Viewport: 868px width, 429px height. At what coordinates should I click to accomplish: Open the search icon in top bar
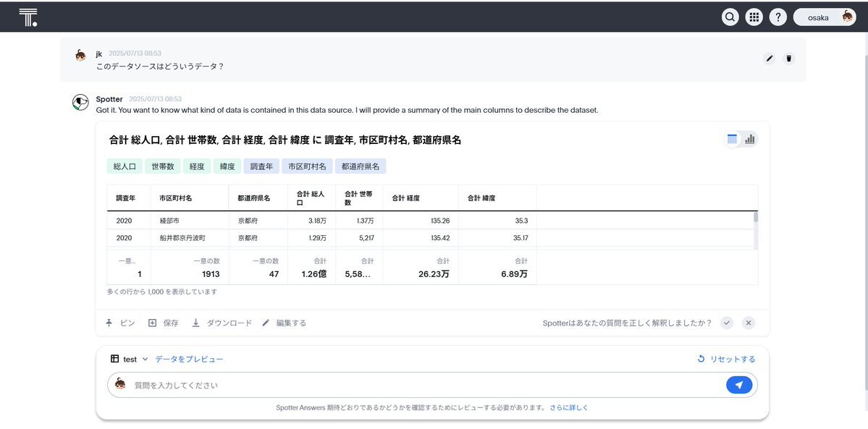tap(730, 17)
